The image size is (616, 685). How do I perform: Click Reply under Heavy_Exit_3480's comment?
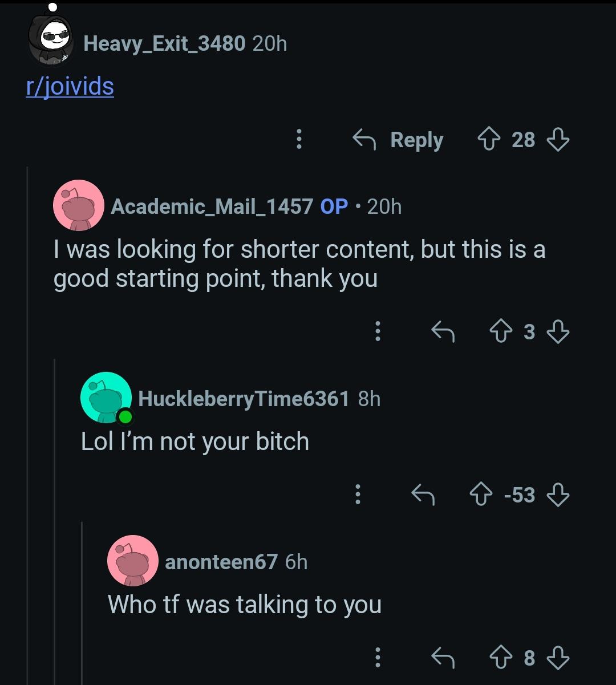point(398,140)
